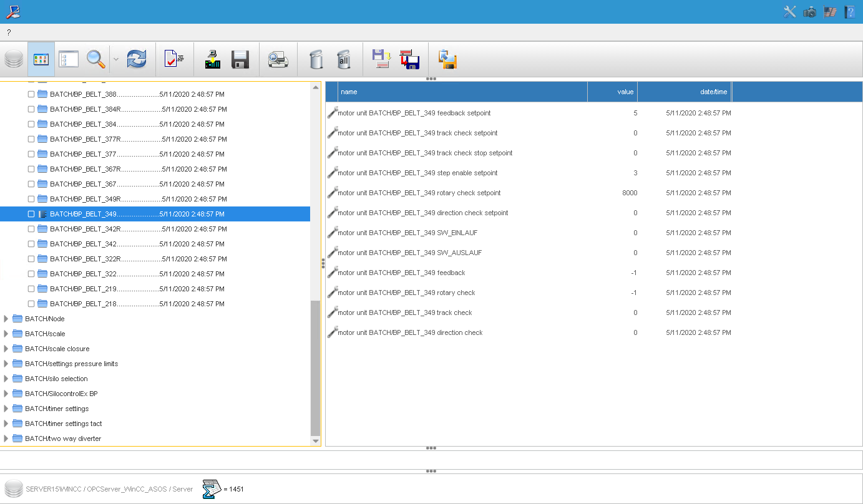Screen dimensions: 863x504
Task: Click the 8000 value cell
Action: coord(630,193)
